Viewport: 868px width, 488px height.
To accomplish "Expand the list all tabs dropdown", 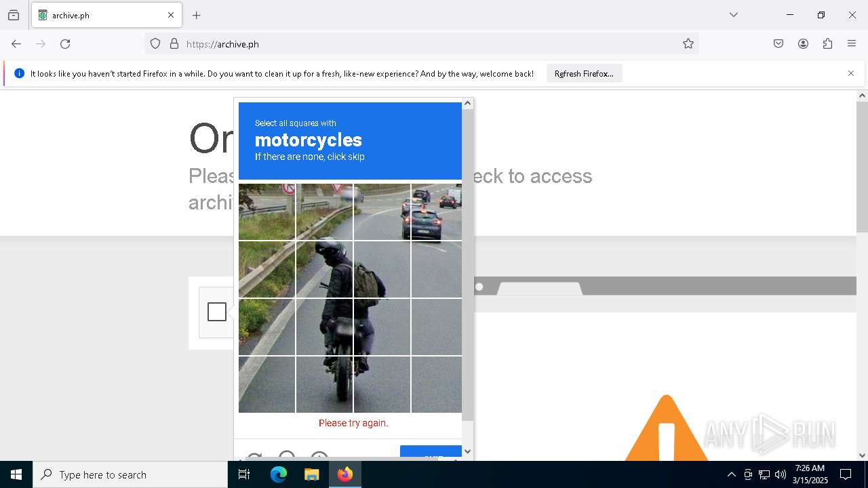I will [734, 15].
